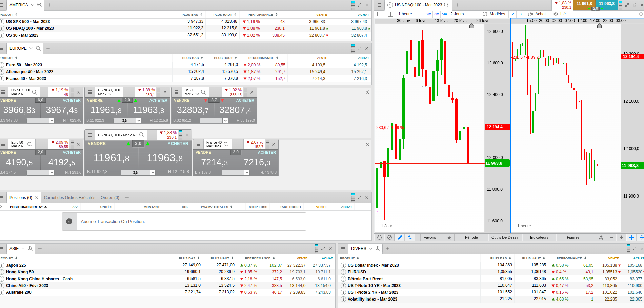Click the favorites star icon

click(x=449, y=238)
